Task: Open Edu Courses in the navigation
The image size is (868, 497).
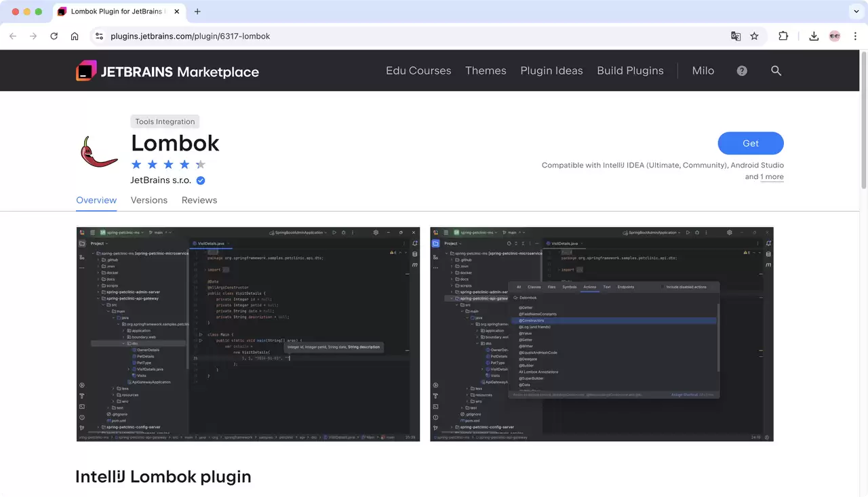Action: pyautogui.click(x=418, y=71)
